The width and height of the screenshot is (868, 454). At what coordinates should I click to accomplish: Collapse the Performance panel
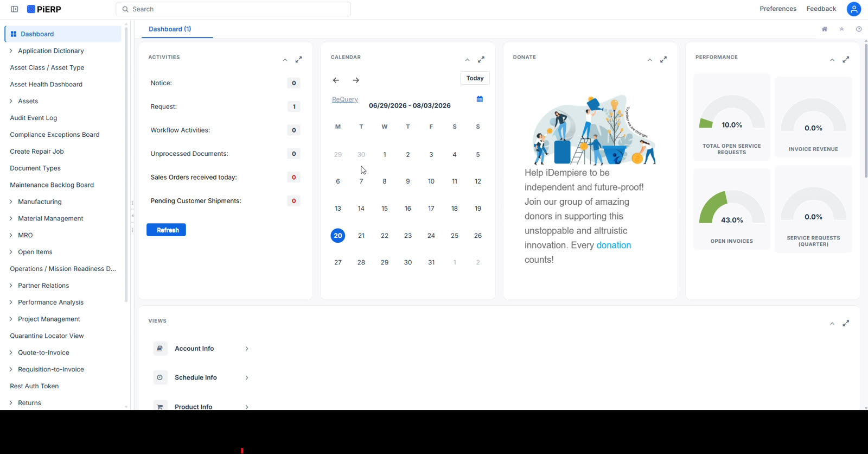point(832,60)
